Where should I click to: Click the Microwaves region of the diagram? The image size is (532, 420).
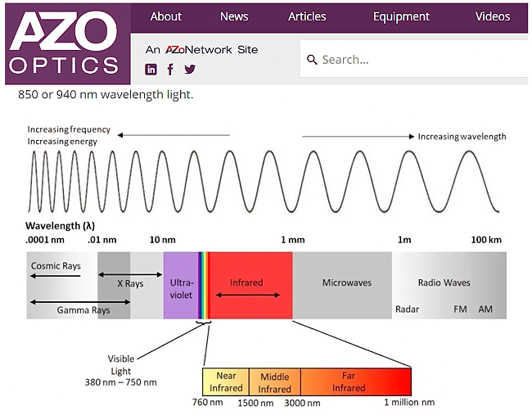point(345,283)
